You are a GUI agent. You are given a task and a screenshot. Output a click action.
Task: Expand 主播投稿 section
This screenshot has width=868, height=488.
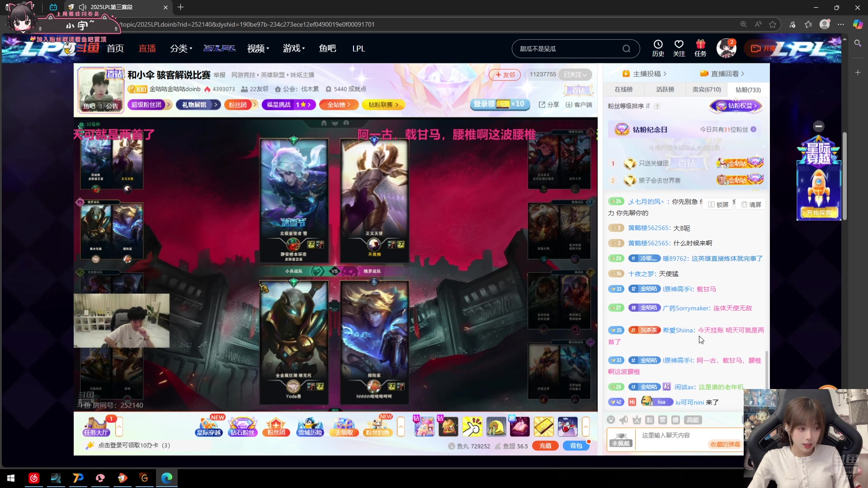coord(644,74)
